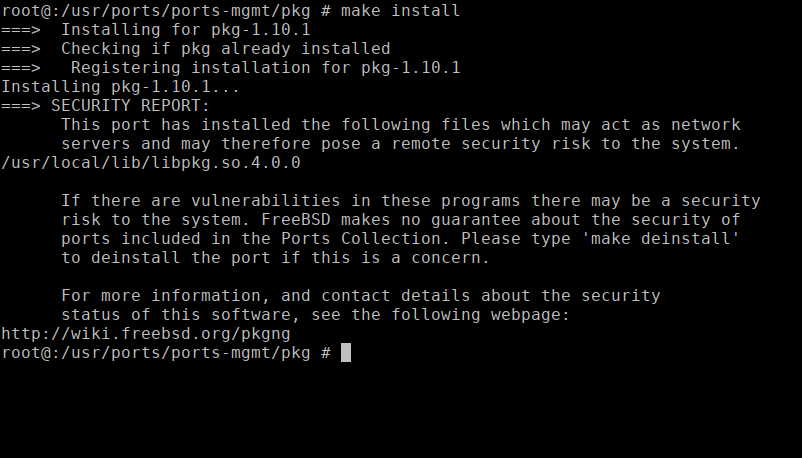Click the 'status of this software' line
802x458 pixels.
(x=316, y=314)
